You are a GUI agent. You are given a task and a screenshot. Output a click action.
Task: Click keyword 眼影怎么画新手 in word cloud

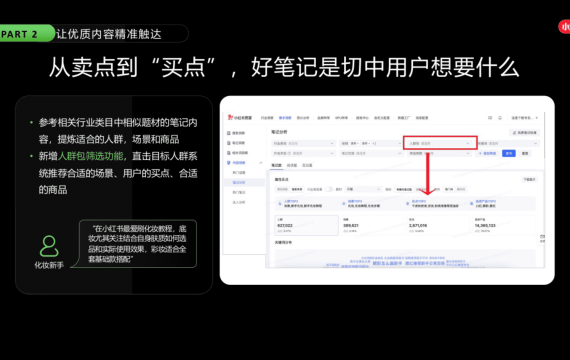click(x=387, y=263)
